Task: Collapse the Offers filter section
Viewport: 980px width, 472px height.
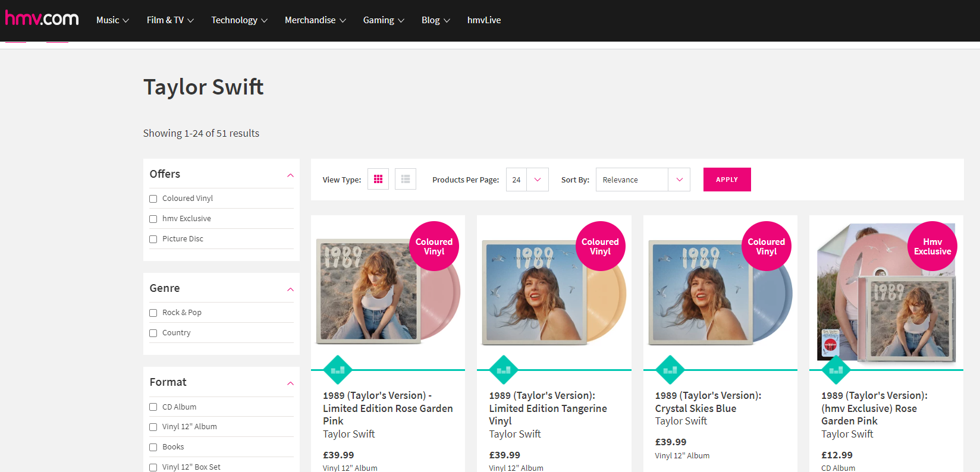Action: tap(290, 175)
